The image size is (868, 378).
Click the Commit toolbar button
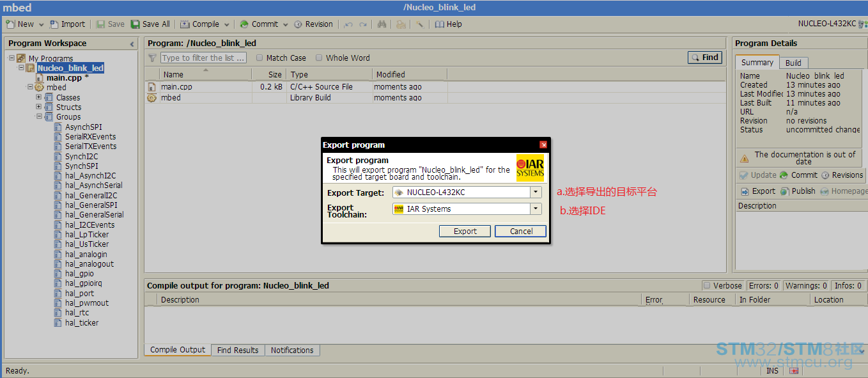click(259, 24)
